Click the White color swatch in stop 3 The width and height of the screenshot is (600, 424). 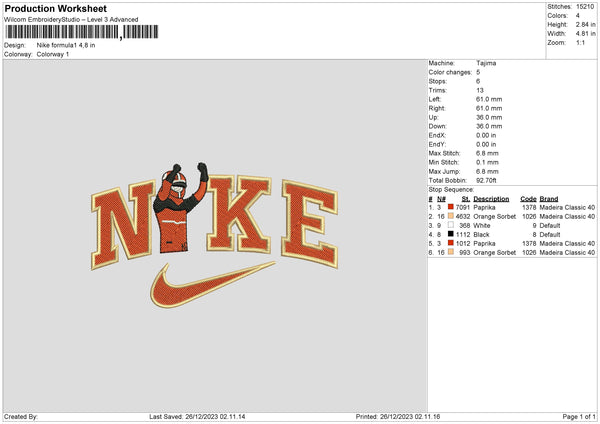451,225
